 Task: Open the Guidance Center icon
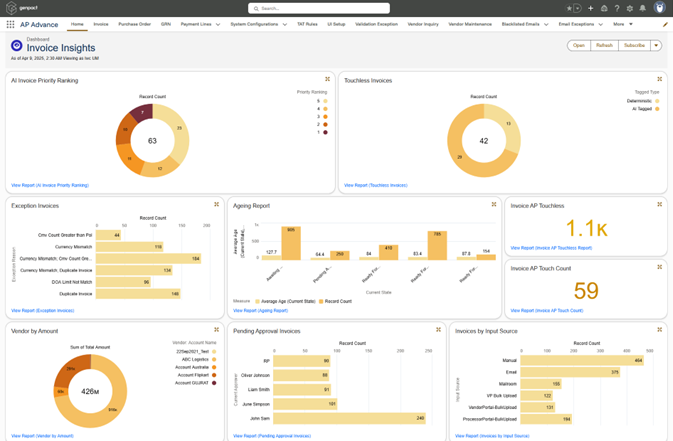point(604,8)
